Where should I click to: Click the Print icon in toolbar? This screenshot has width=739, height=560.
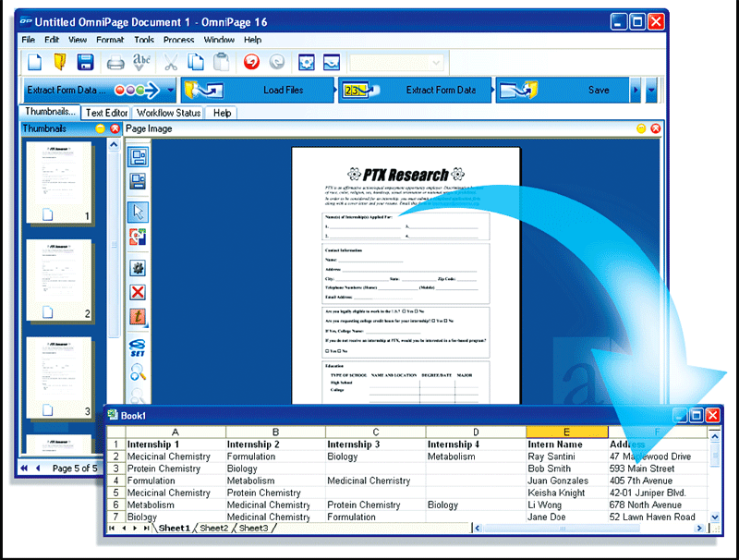[115, 63]
